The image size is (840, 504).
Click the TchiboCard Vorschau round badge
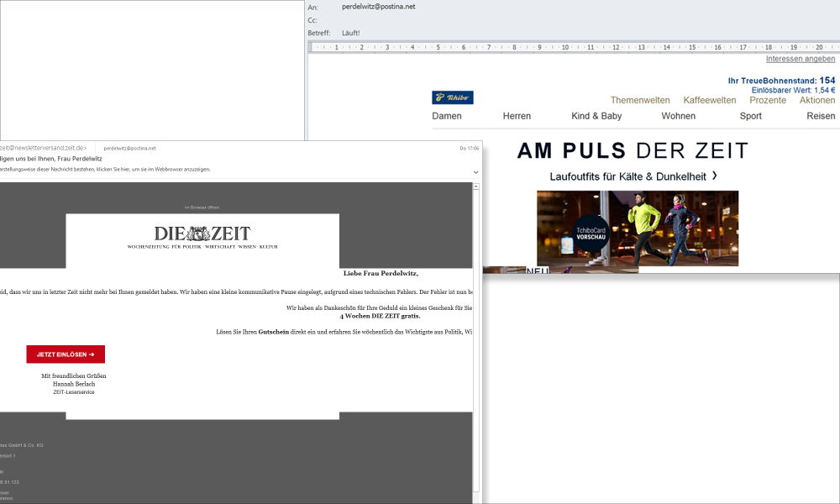click(591, 234)
